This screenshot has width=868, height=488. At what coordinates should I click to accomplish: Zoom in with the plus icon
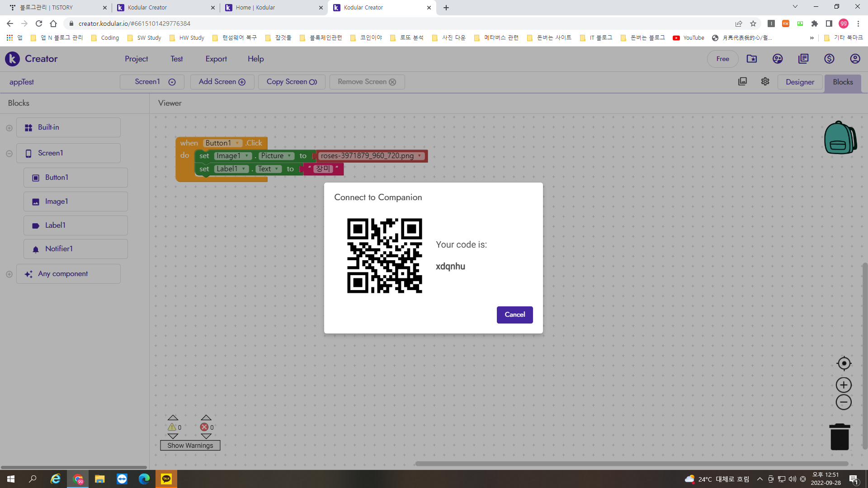[x=844, y=385]
